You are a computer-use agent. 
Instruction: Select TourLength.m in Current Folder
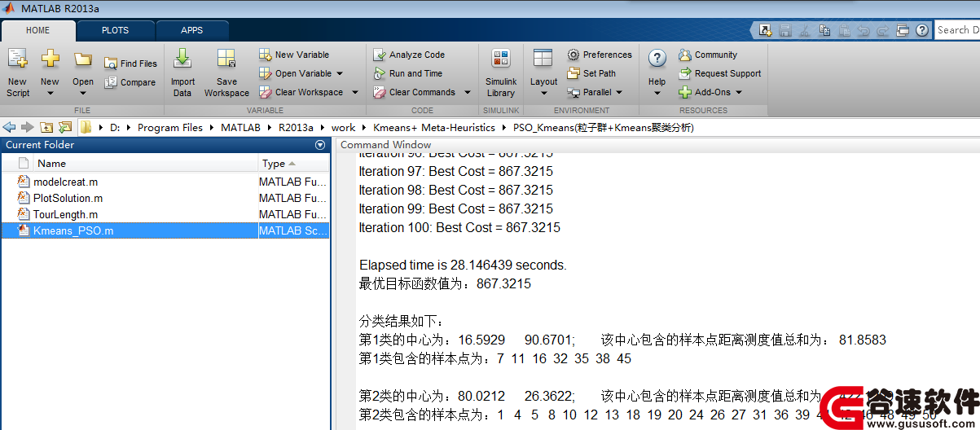[165, 214]
